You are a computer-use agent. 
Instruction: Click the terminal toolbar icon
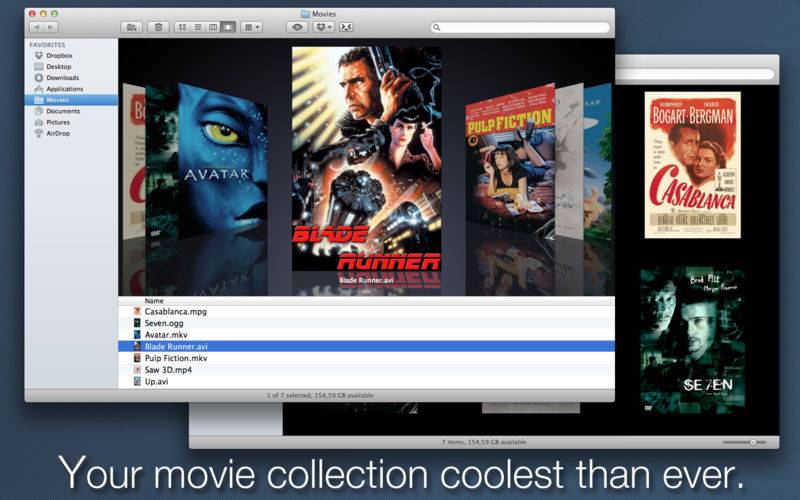(x=346, y=27)
